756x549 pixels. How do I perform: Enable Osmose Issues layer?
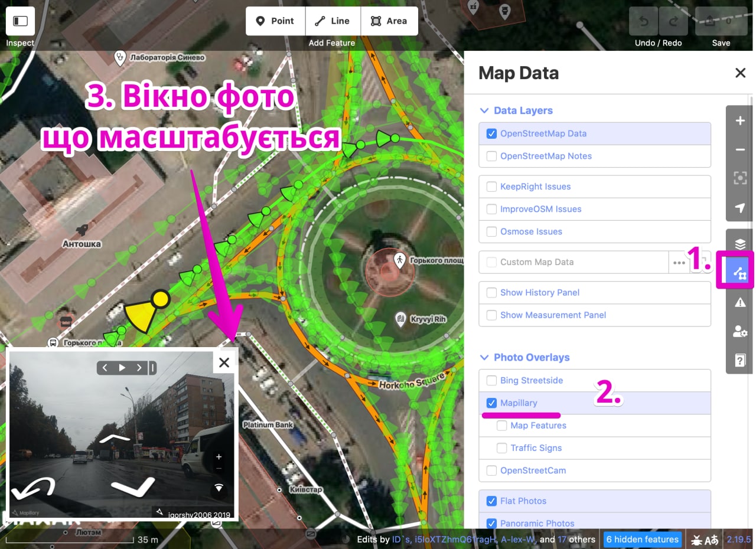[491, 231]
